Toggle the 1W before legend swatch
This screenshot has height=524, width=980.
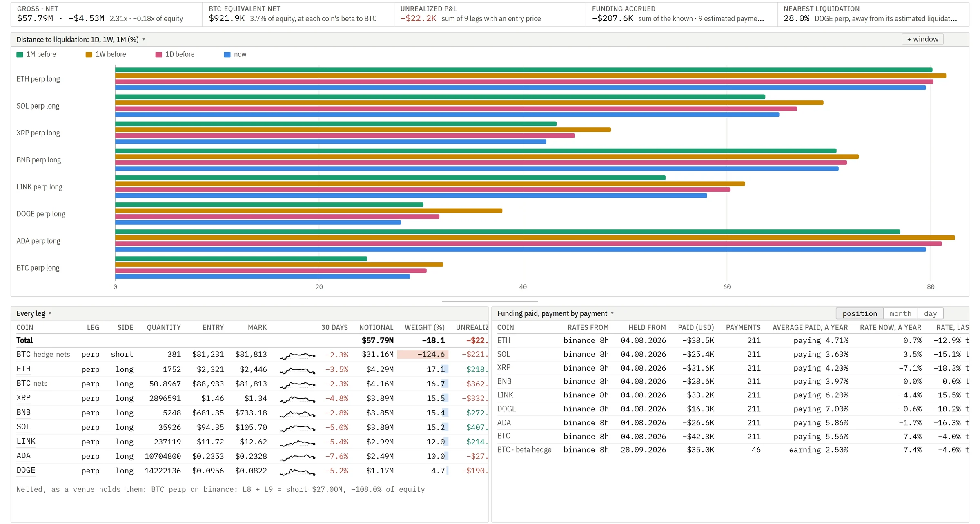tap(89, 55)
